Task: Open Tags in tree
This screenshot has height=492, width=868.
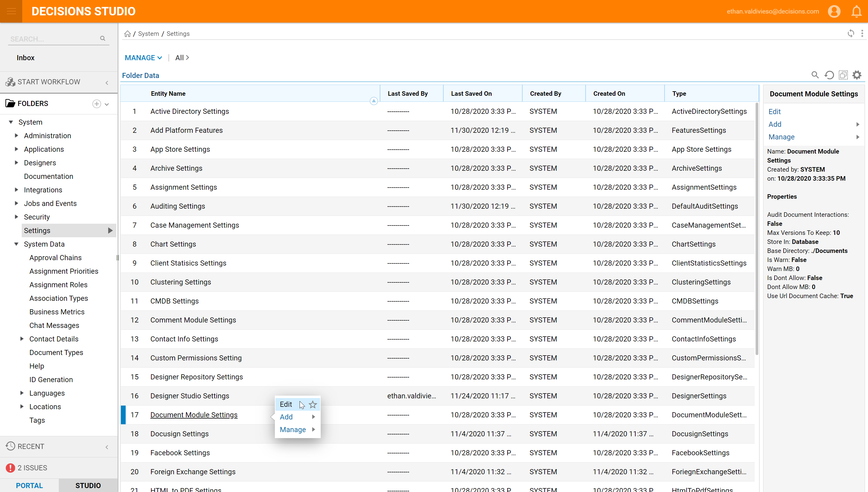Action: point(37,420)
